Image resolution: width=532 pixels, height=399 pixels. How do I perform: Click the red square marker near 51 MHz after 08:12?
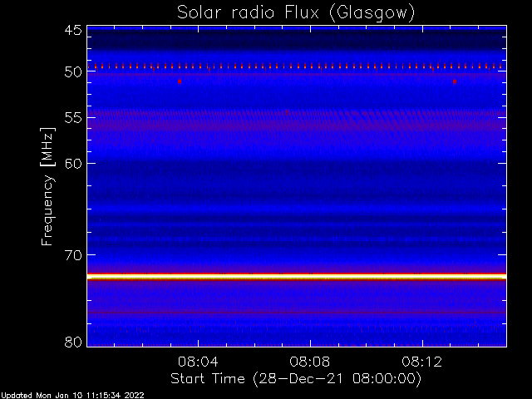pyautogui.click(x=455, y=81)
